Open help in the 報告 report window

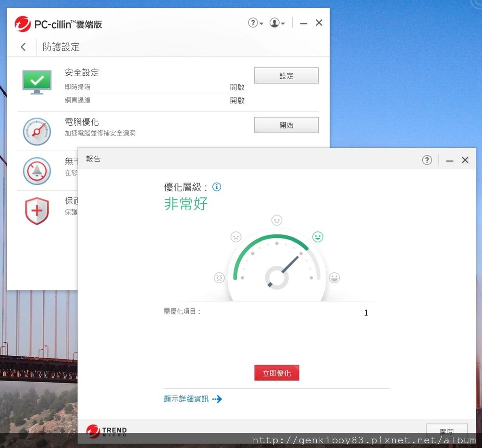pos(427,160)
